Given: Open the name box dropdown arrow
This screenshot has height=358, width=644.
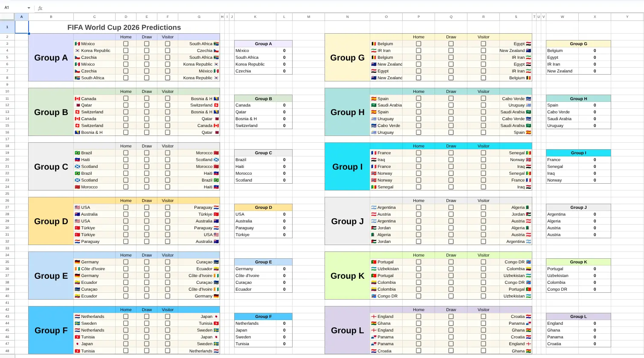Looking at the screenshot, I should coord(29,8).
